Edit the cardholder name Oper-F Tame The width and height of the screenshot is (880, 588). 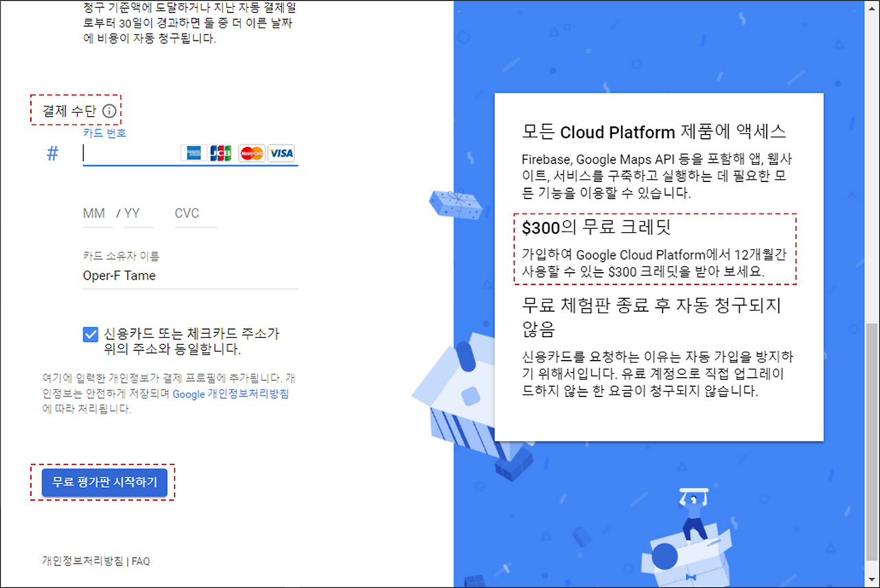click(x=190, y=276)
